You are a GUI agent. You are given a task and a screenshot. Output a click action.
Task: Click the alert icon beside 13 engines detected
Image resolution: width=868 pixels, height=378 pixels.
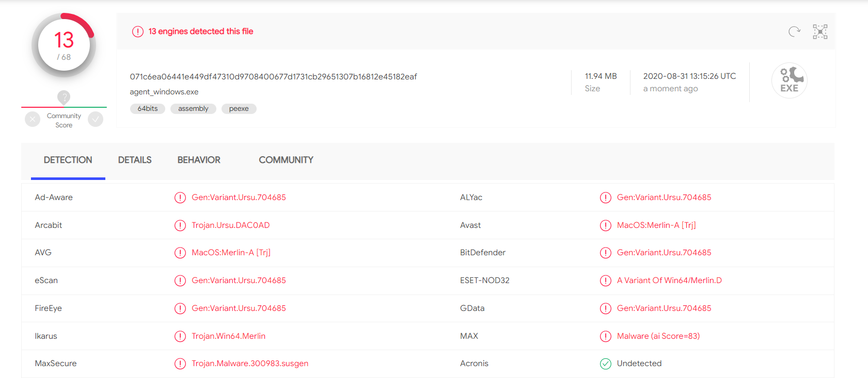tap(137, 31)
